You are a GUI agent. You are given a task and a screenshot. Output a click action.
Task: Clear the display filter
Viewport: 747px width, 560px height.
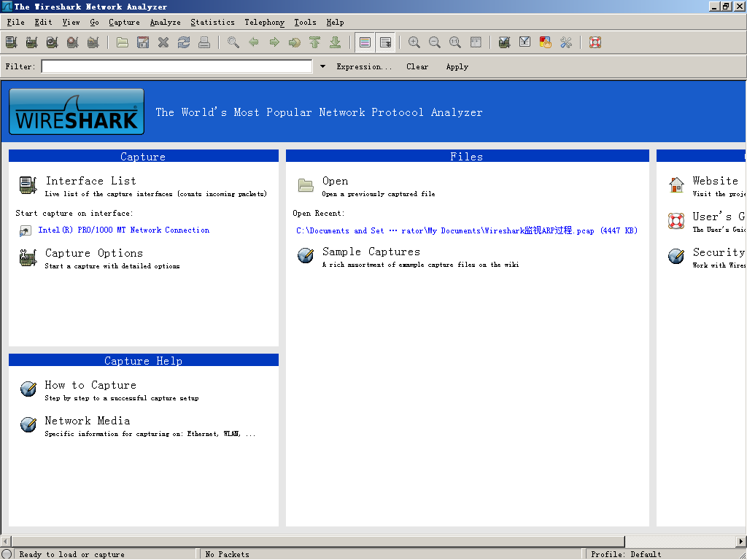coord(417,66)
